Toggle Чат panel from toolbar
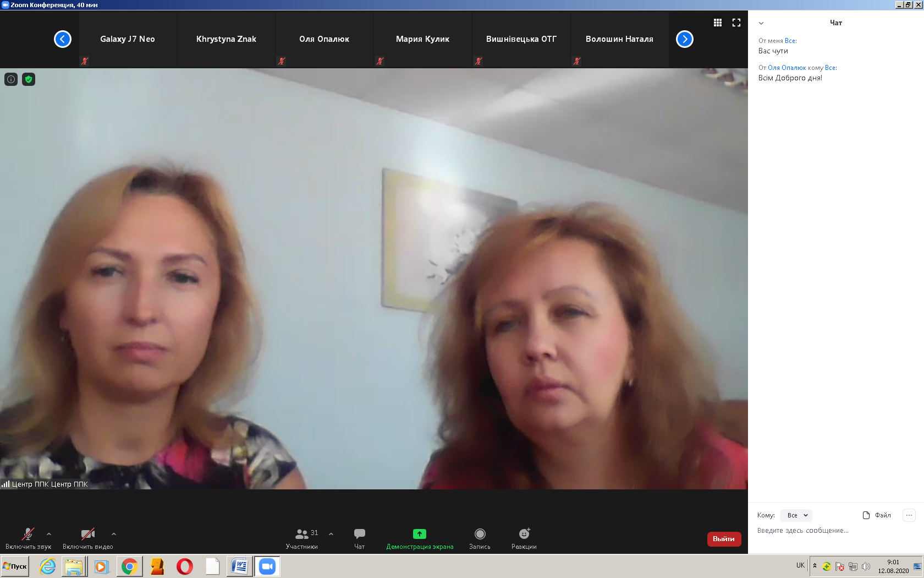 pyautogui.click(x=360, y=538)
